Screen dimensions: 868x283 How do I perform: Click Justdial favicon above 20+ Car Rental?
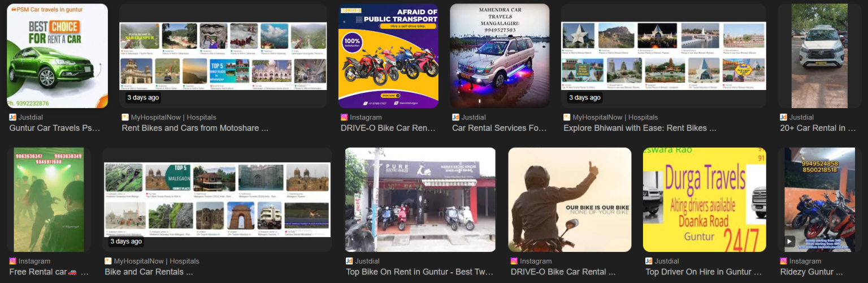click(783, 117)
